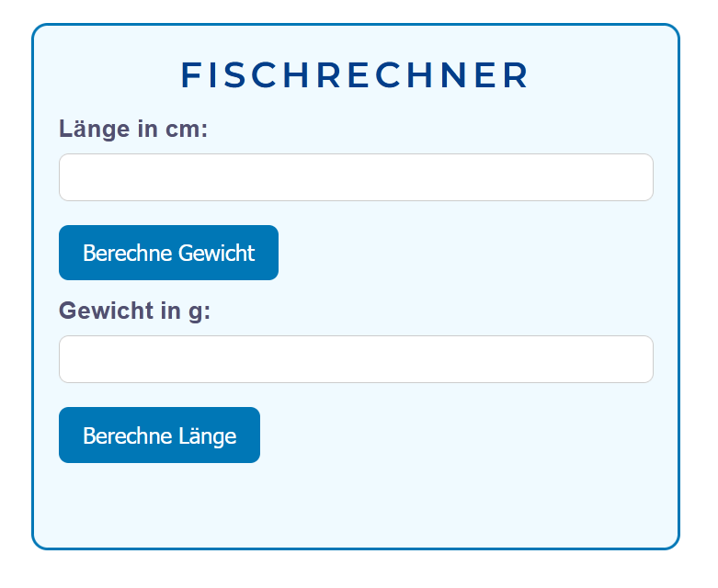
Task: Click the Gewicht in g label
Action: point(134,311)
